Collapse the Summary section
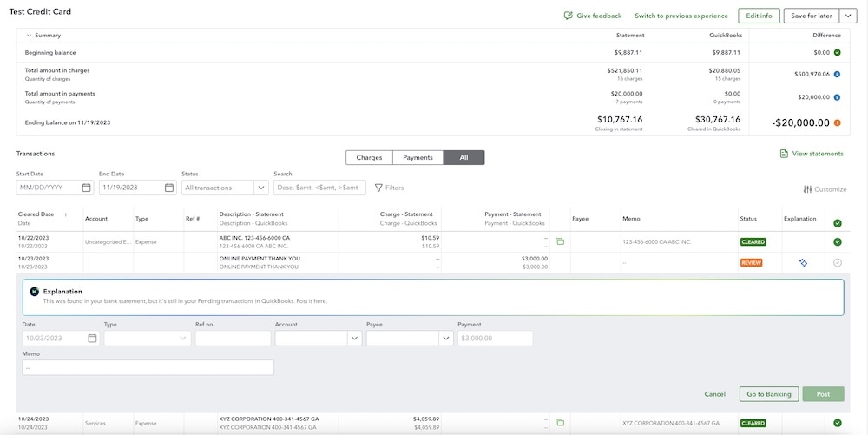The height and width of the screenshot is (435, 868). coord(30,36)
